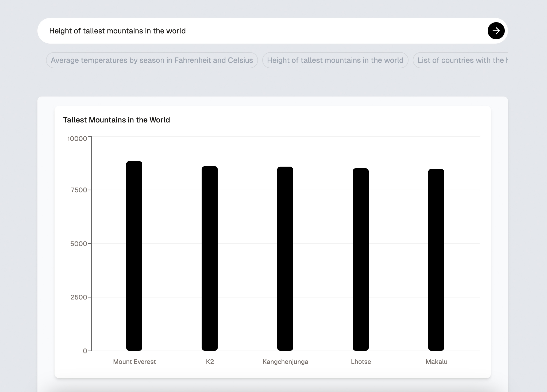Click the Kangchenjunga axis label
Image resolution: width=547 pixels, height=392 pixels.
[x=285, y=362]
